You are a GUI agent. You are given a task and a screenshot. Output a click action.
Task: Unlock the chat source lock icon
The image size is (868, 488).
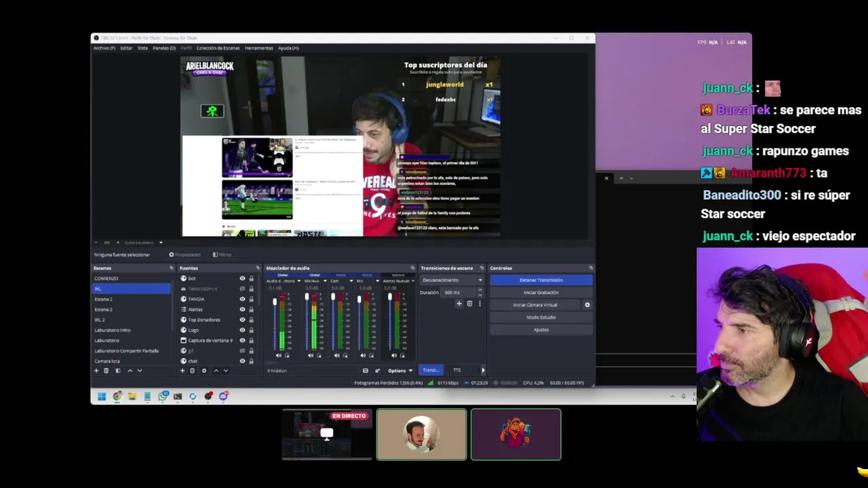(251, 361)
